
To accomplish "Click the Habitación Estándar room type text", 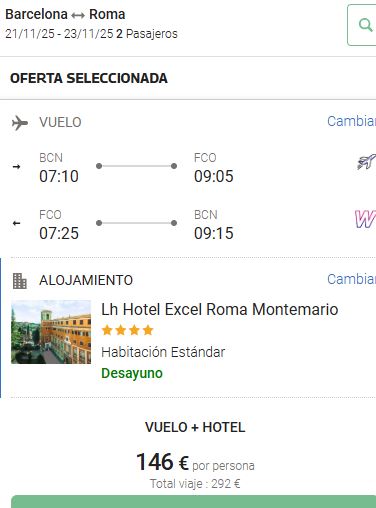I will (163, 352).
